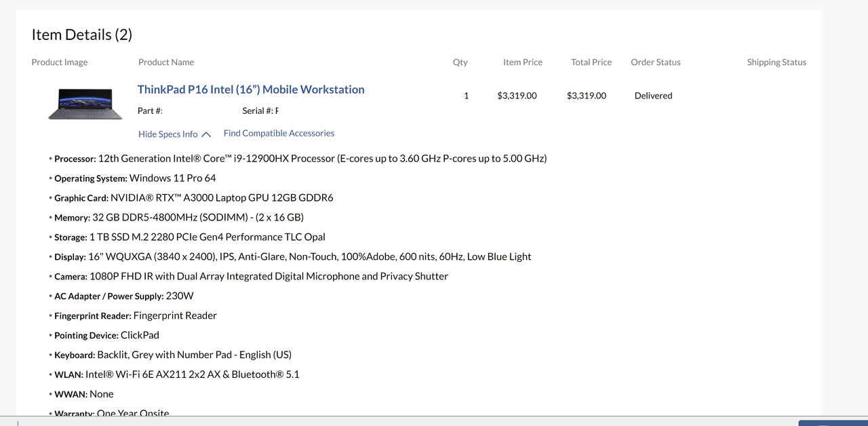Click the Total Price column header
This screenshot has height=426, width=868.
click(x=591, y=62)
